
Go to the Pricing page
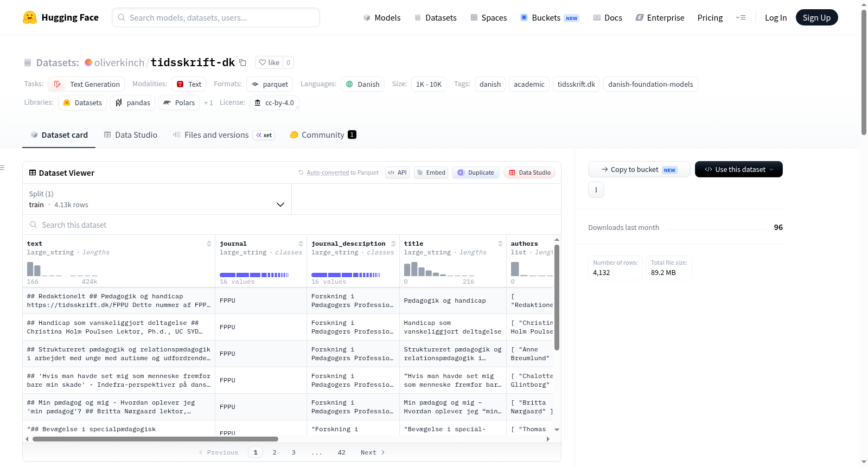[x=710, y=17]
